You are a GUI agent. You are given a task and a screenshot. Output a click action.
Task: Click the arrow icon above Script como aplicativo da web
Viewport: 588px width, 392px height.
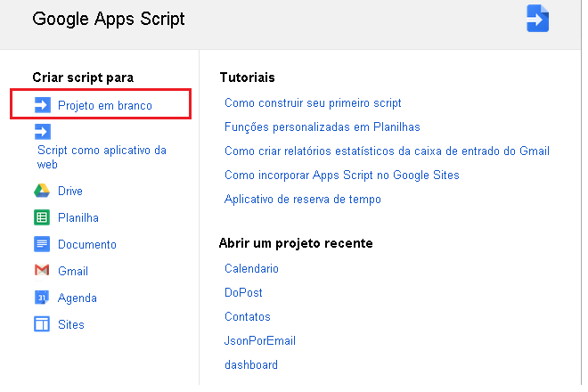[43, 132]
